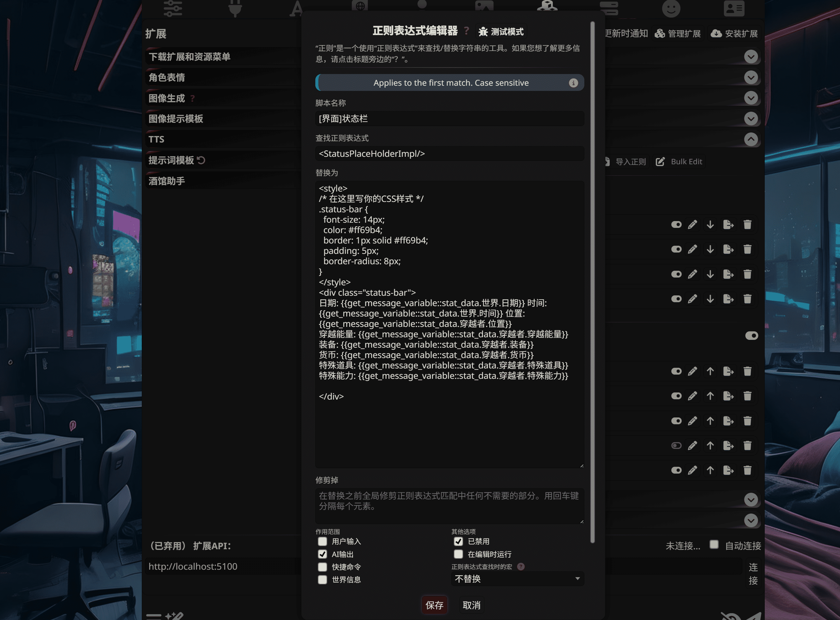Click the help icon beside 正则表达式查找时的宏
This screenshot has width=840, height=620.
(x=521, y=567)
